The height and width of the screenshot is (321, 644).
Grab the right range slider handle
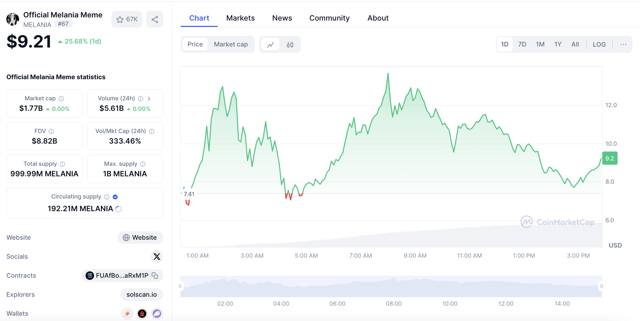[x=601, y=286]
